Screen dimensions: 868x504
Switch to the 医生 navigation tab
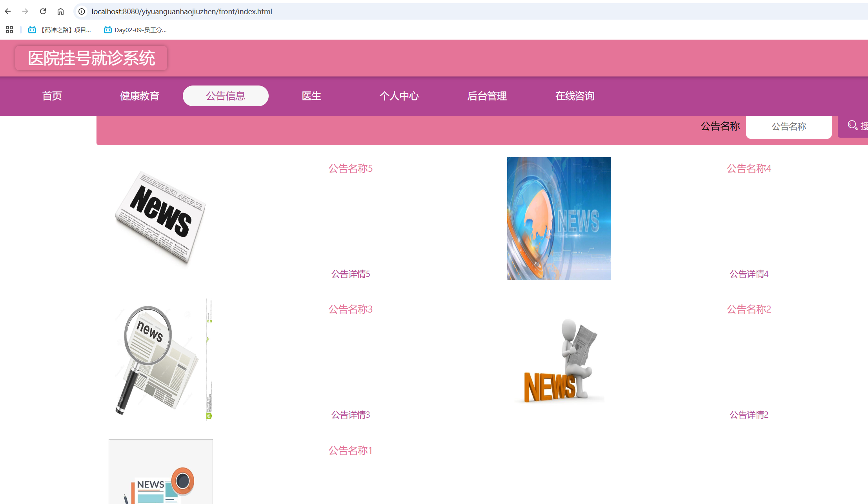click(311, 96)
